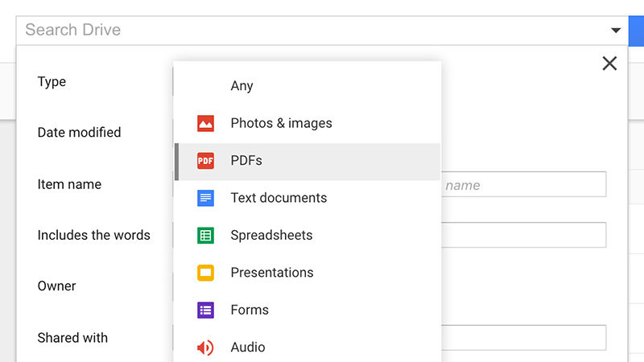Click the green Spreadsheets icon

click(x=205, y=236)
